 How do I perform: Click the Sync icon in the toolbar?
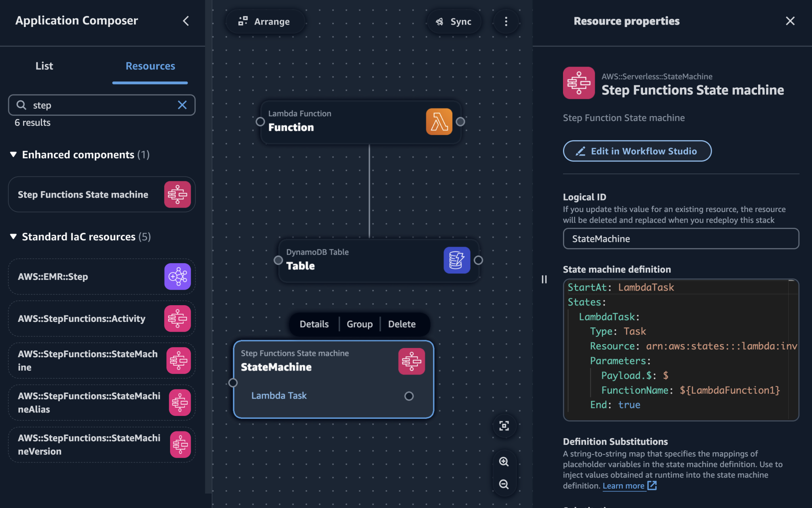point(440,21)
